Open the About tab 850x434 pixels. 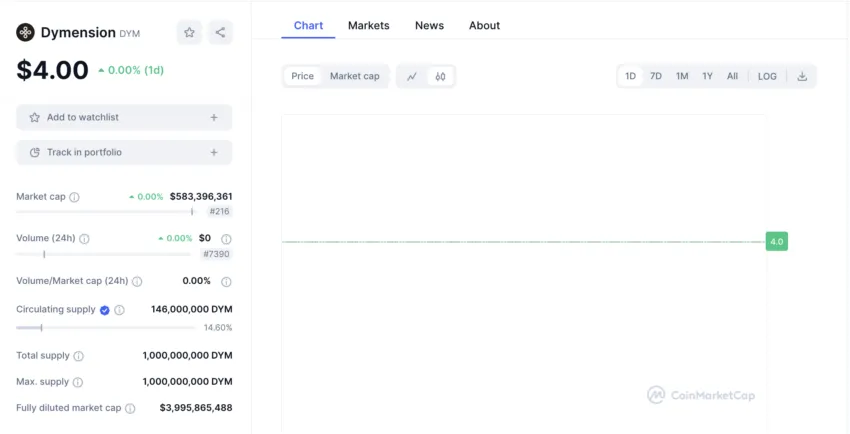(x=485, y=25)
